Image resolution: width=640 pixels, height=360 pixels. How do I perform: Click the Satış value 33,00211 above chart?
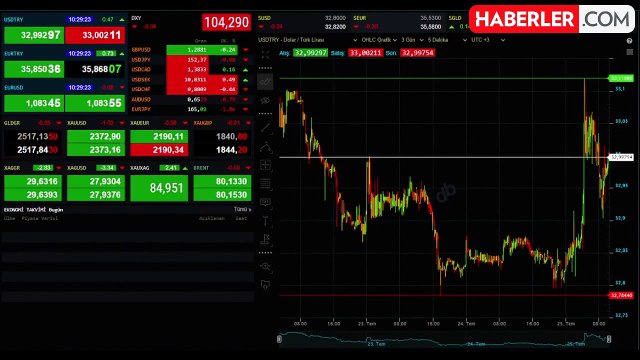(x=365, y=53)
